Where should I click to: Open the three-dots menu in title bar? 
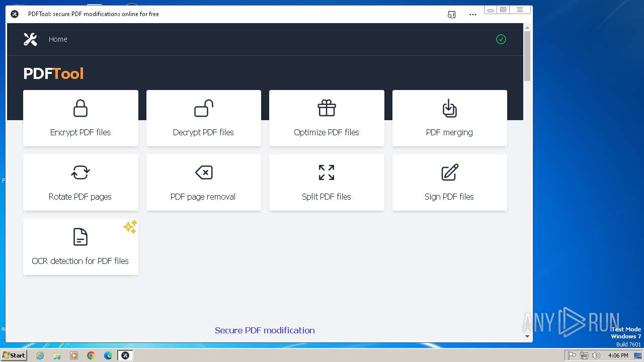[x=472, y=15]
